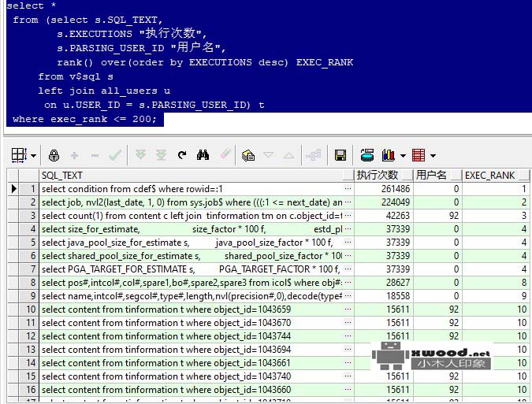Open the ellipsis button of the object_id=1043659 cell
Image resolution: width=532 pixels, height=404 pixels.
coord(348,309)
